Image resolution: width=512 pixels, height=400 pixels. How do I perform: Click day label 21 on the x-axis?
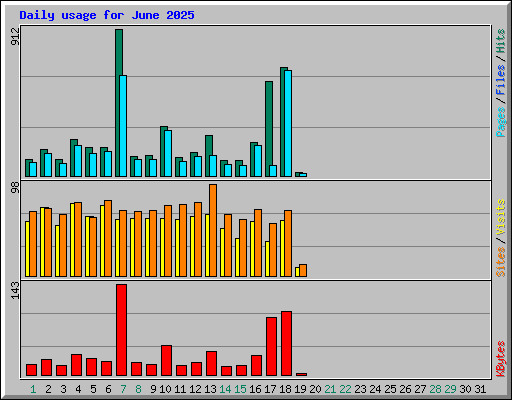point(330,389)
